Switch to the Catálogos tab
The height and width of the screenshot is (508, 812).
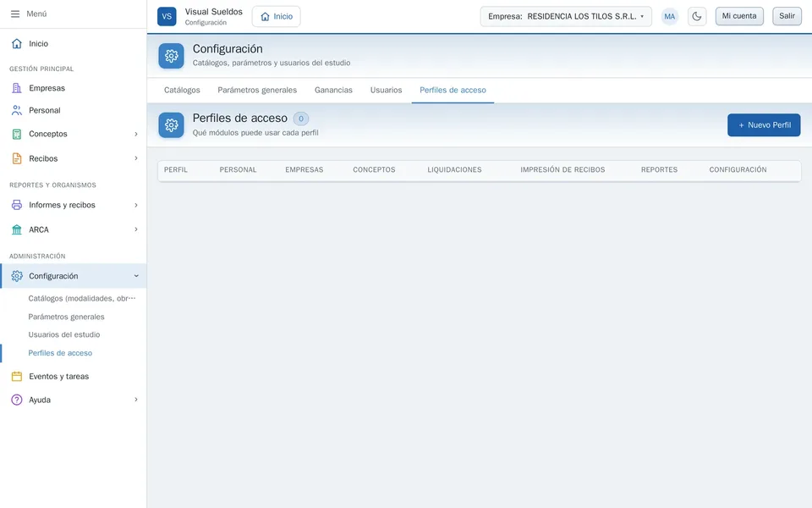(x=182, y=91)
